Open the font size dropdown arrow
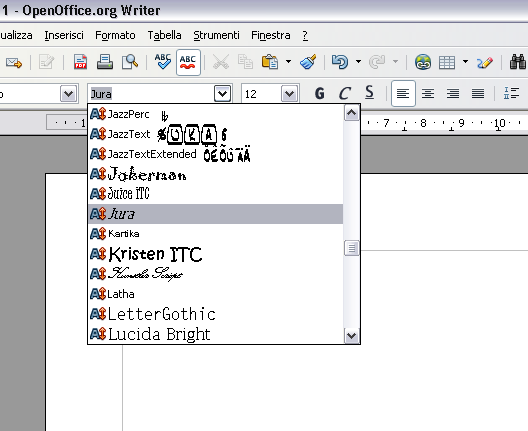 tap(289, 94)
